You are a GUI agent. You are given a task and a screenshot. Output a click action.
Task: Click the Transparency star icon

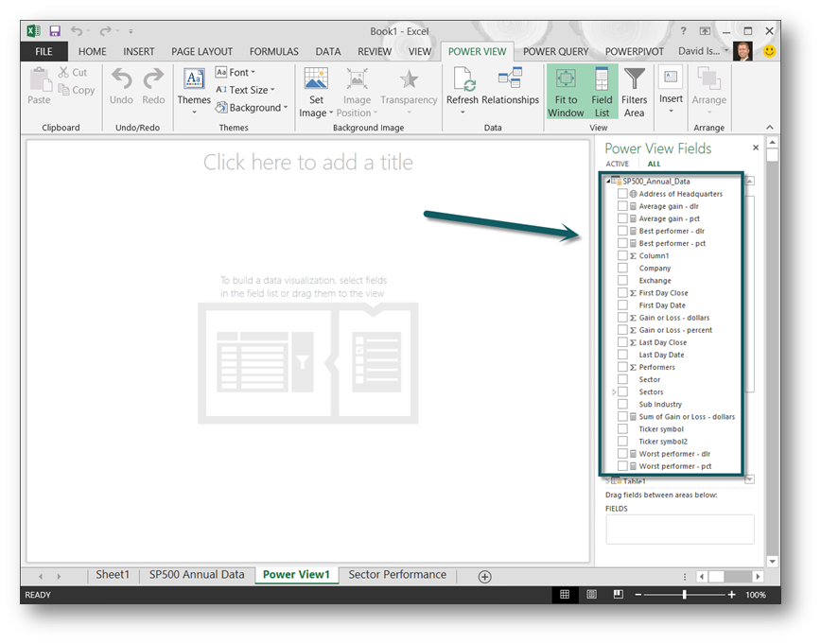[409, 79]
